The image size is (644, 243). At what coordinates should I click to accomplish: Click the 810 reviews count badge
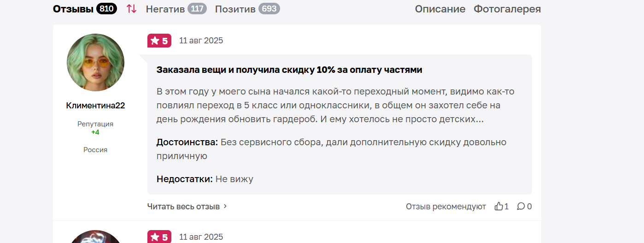coord(106,9)
